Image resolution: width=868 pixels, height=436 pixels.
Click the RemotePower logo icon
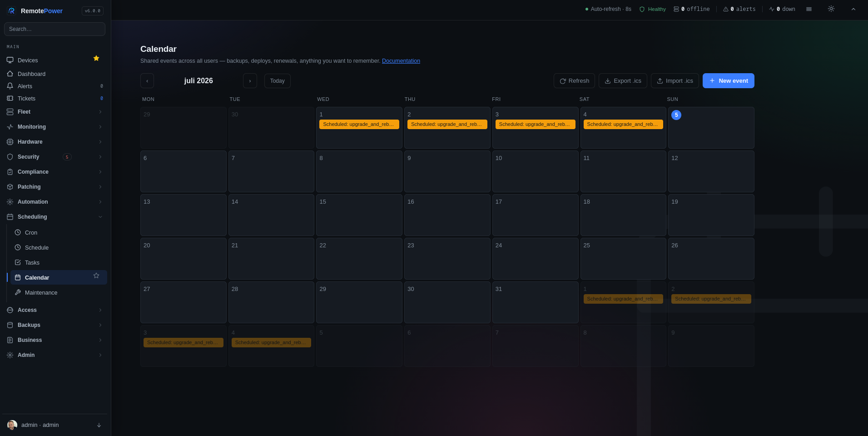tap(11, 11)
